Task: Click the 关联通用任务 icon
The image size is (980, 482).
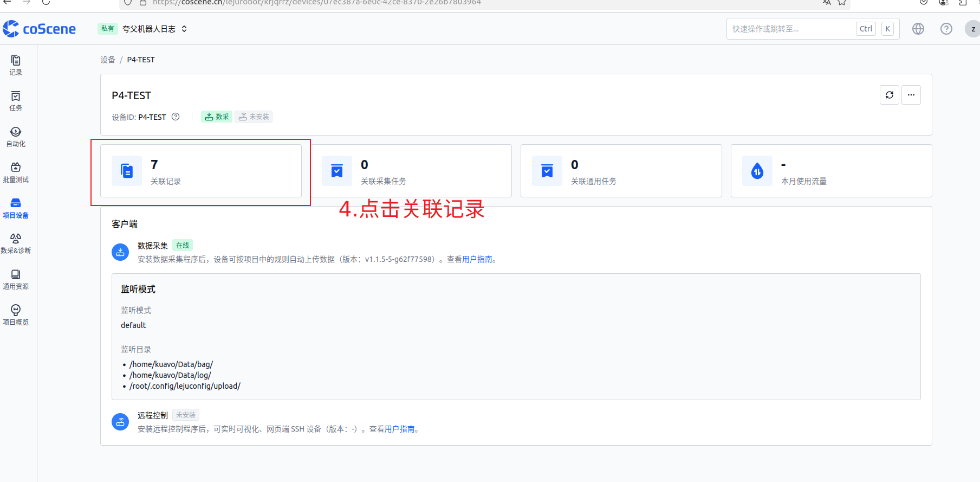Action: coord(547,171)
